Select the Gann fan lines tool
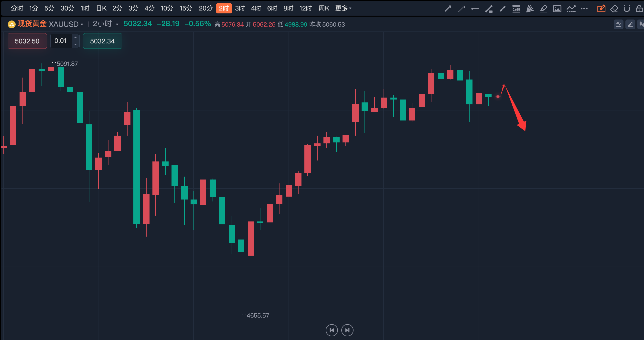Image resolution: width=644 pixels, height=340 pixels. tap(530, 9)
